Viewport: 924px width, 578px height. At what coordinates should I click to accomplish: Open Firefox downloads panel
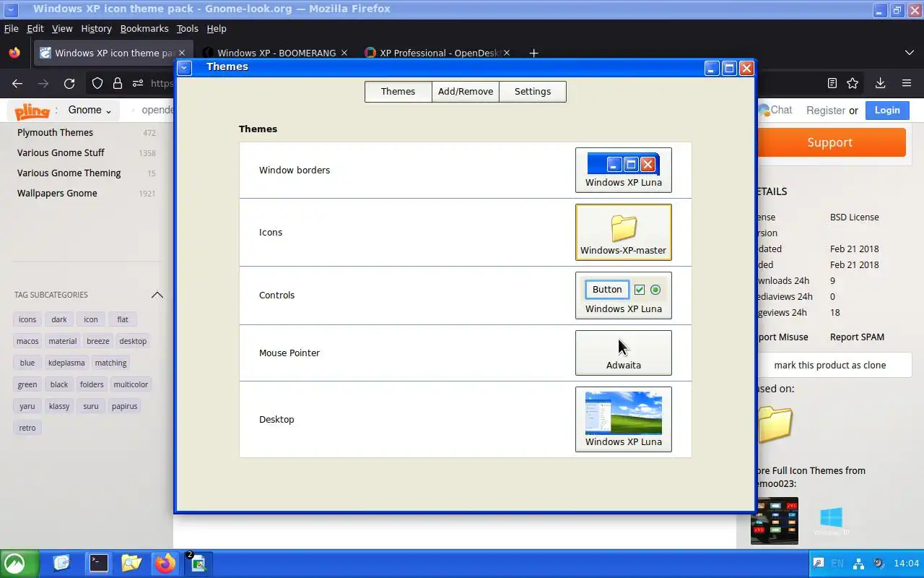(880, 83)
